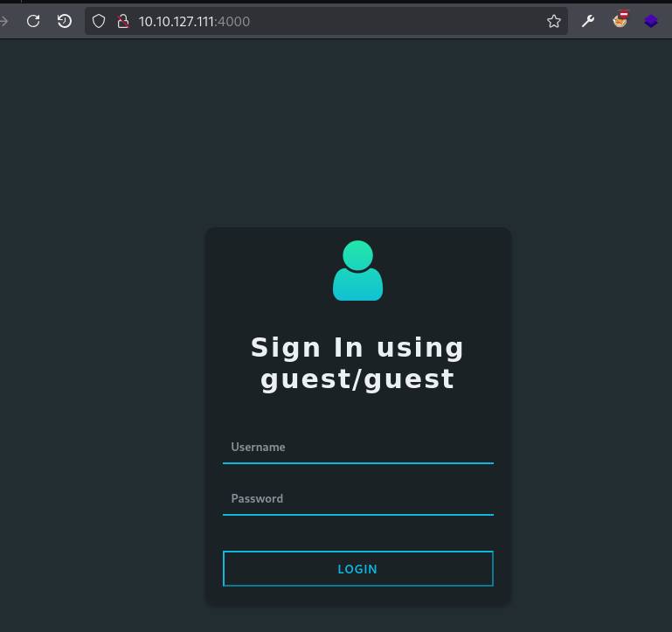
Task: Open the fox proxy extension icon
Action: click(620, 20)
